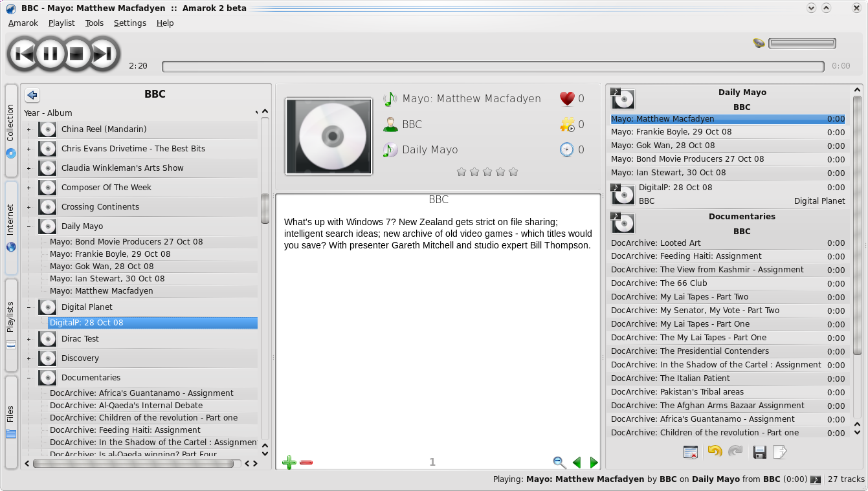Screen dimensions: 868x491
Task: Select DocArchive: The 66 Club in playlist
Action: 728,284
